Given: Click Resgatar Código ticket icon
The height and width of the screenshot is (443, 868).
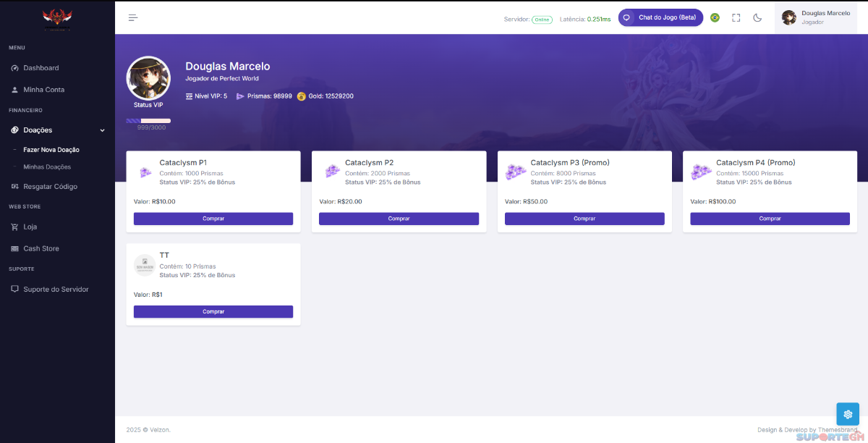Looking at the screenshot, I should point(15,187).
